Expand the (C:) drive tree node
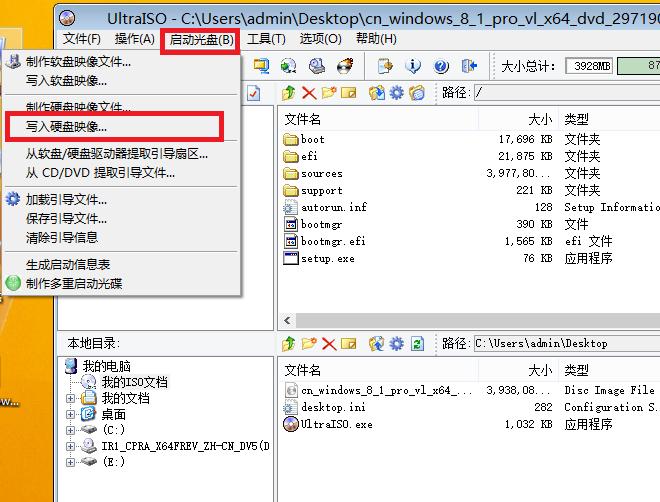Screen dimensions: 660x502 click(71, 430)
